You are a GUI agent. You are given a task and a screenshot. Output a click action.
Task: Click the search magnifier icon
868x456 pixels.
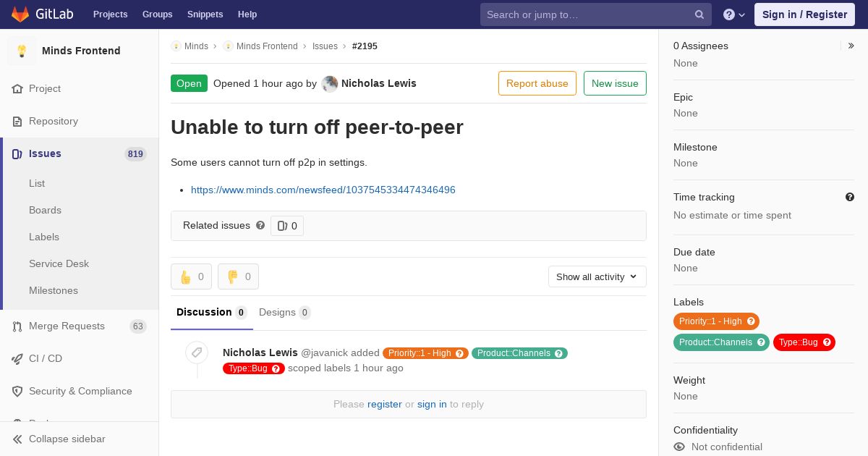[x=699, y=14]
